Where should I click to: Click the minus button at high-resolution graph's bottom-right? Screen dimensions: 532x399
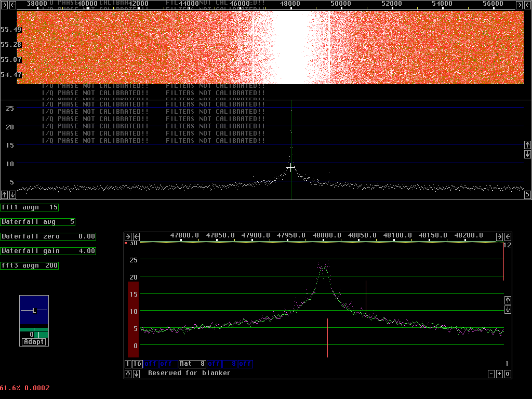491,374
